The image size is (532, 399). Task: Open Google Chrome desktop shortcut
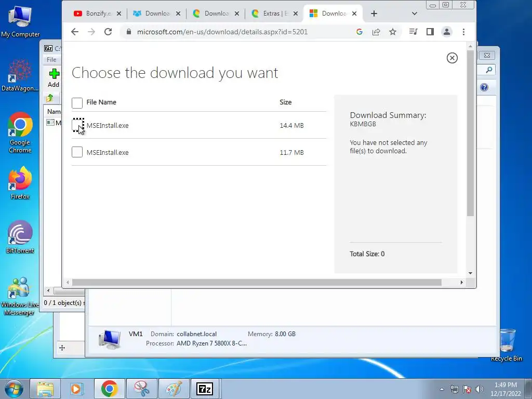pos(20,132)
